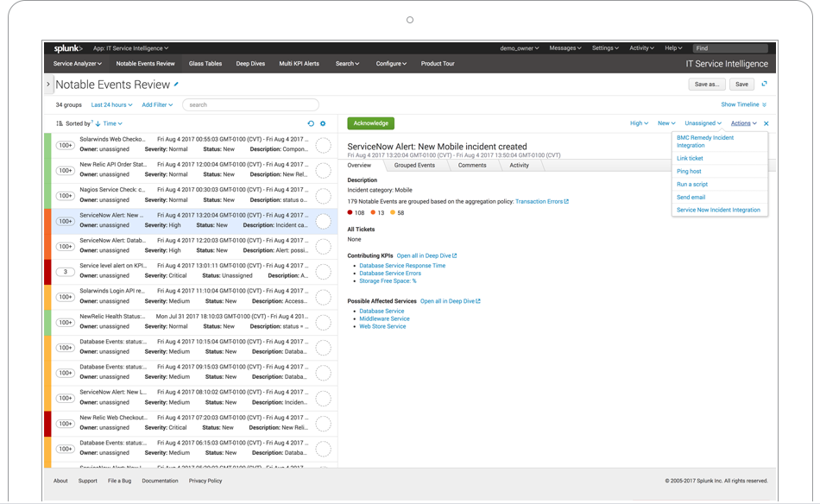Open Multi KPI Alerts
Screen dimensions: 820x504
300,64
